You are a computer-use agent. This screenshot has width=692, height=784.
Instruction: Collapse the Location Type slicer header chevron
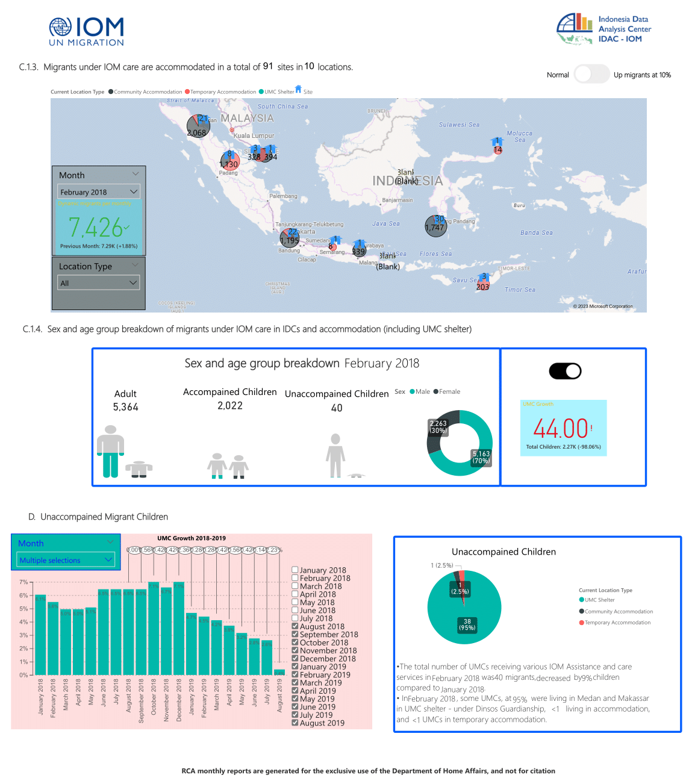136,264
